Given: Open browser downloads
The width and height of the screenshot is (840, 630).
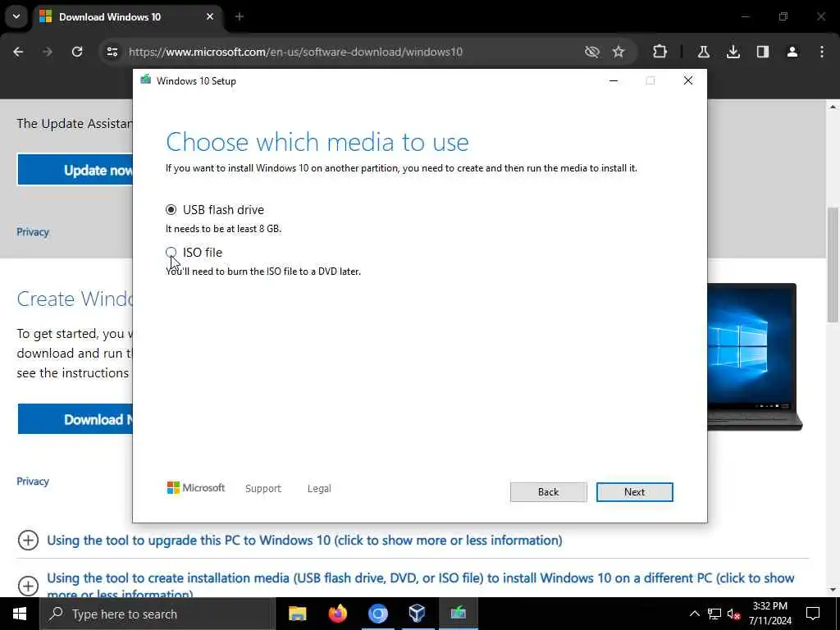Looking at the screenshot, I should 733,52.
